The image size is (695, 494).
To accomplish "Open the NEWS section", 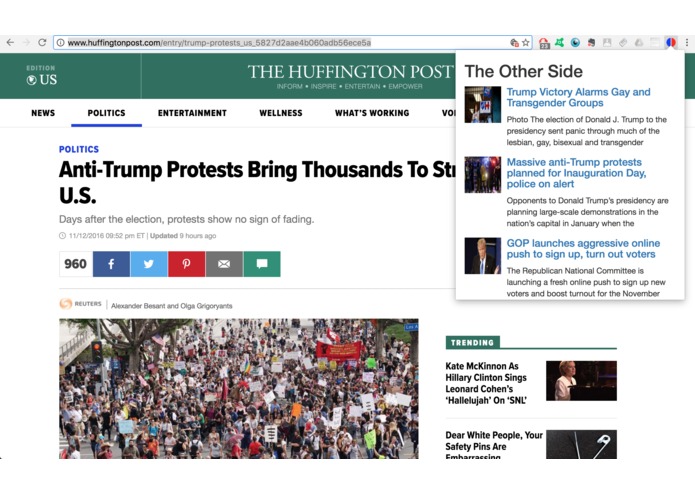I will (43, 113).
